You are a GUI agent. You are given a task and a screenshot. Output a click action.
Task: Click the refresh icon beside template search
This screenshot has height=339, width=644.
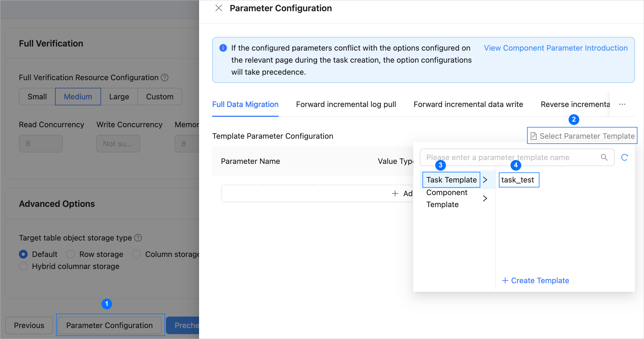(x=624, y=157)
